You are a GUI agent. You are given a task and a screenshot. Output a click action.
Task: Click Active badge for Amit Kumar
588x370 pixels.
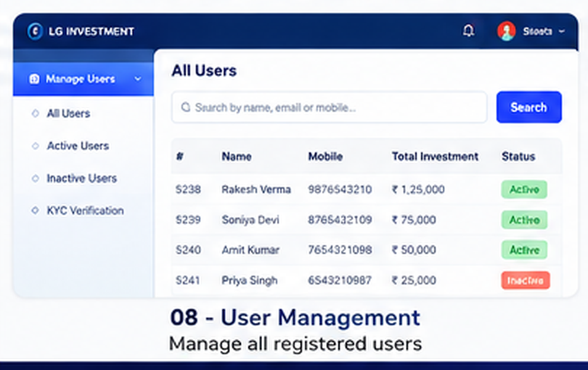524,250
